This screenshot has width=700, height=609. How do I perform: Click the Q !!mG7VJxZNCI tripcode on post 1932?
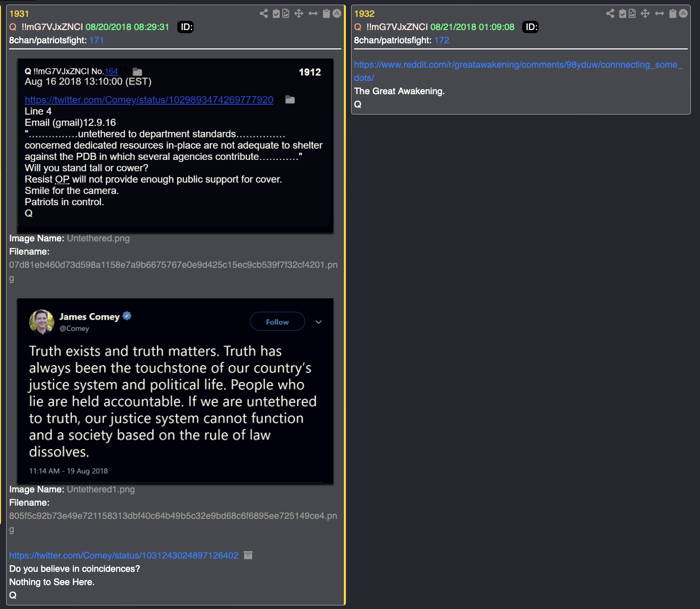(x=391, y=27)
